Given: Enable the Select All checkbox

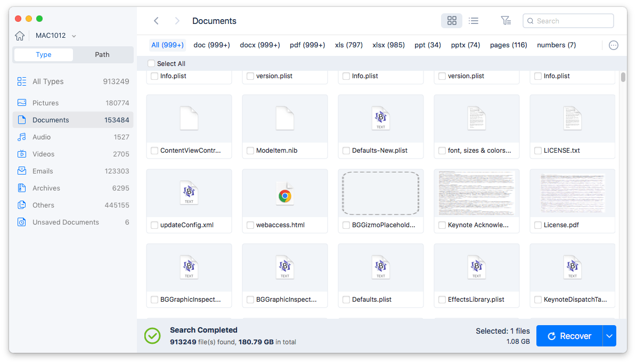Looking at the screenshot, I should 152,64.
